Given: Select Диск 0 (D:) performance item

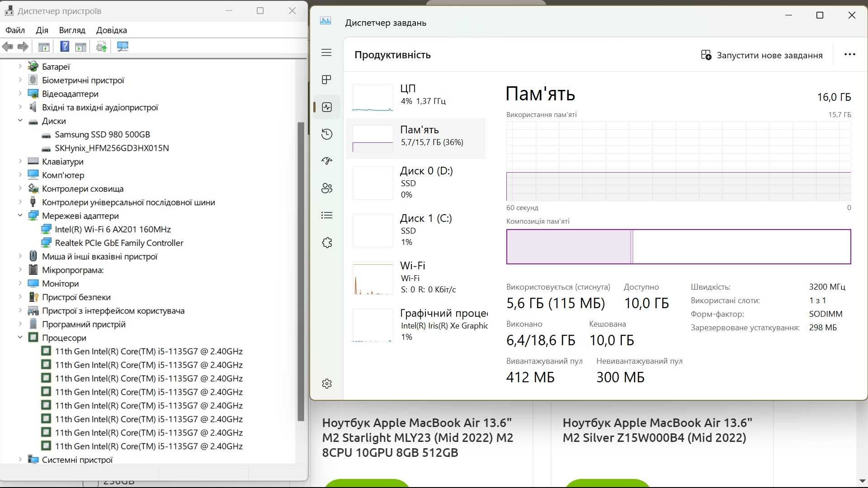Looking at the screenshot, I should [416, 183].
